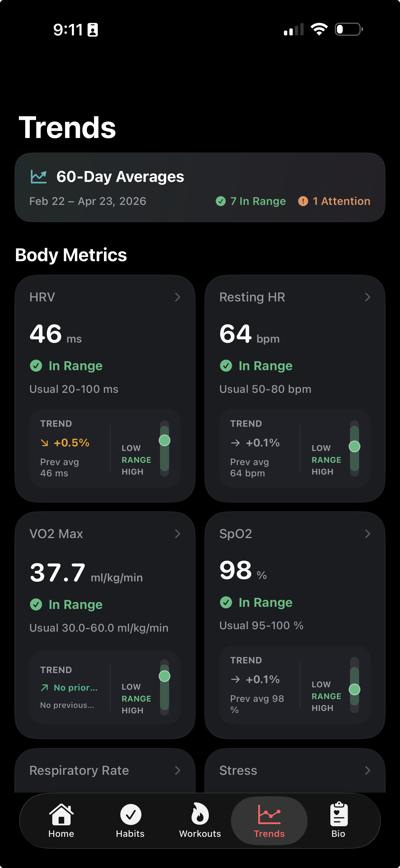
Task: Expand the SpO2 card via its chevron
Action: (368, 534)
